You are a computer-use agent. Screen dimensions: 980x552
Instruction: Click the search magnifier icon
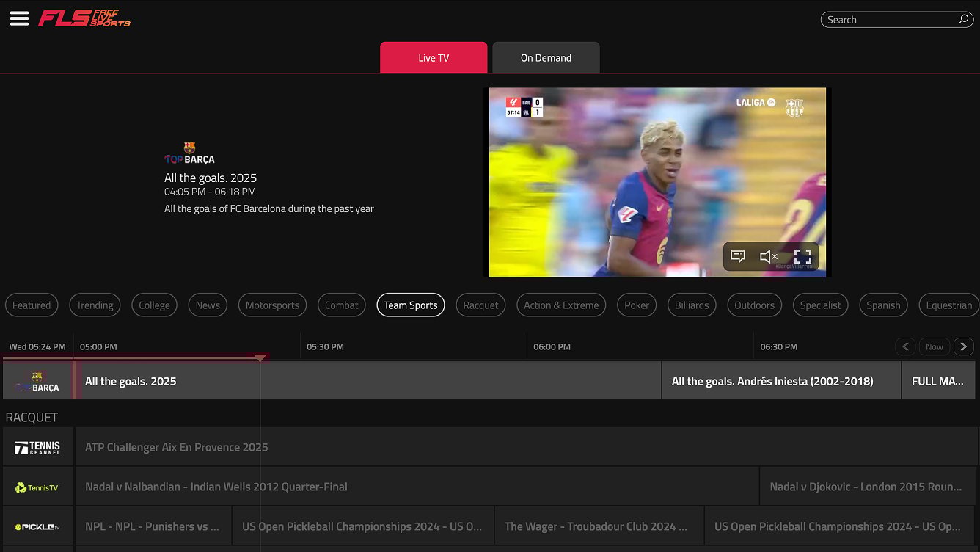[962, 19]
